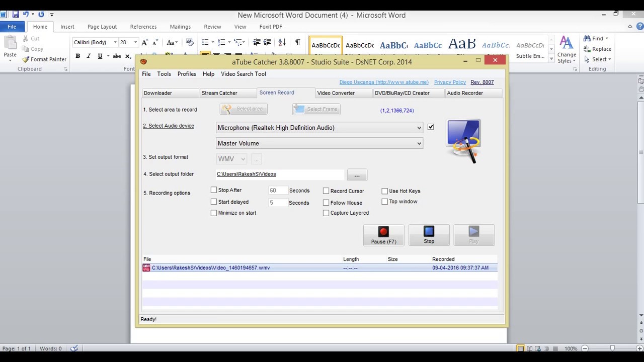Click the Privacy Policy link

click(450, 82)
